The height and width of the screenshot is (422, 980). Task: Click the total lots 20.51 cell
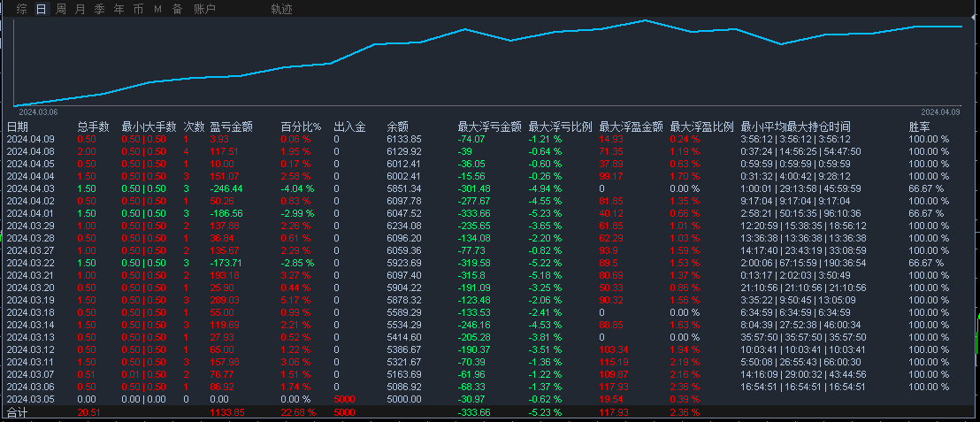pyautogui.click(x=88, y=413)
